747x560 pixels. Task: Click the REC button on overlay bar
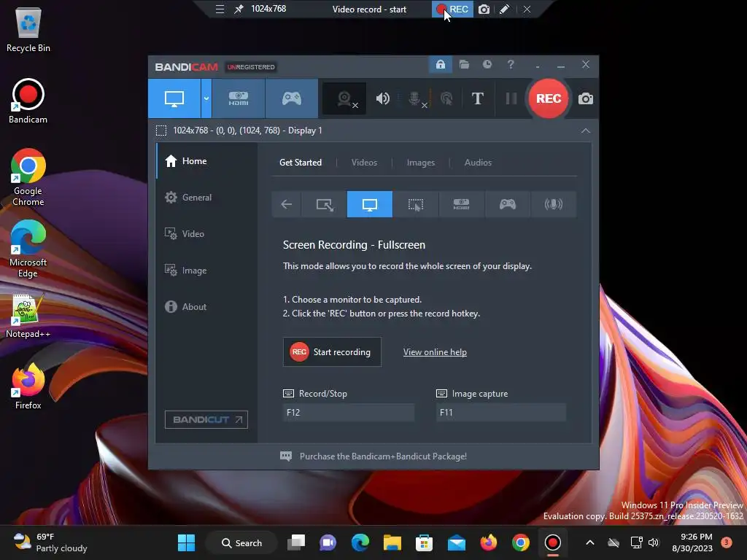tap(452, 9)
